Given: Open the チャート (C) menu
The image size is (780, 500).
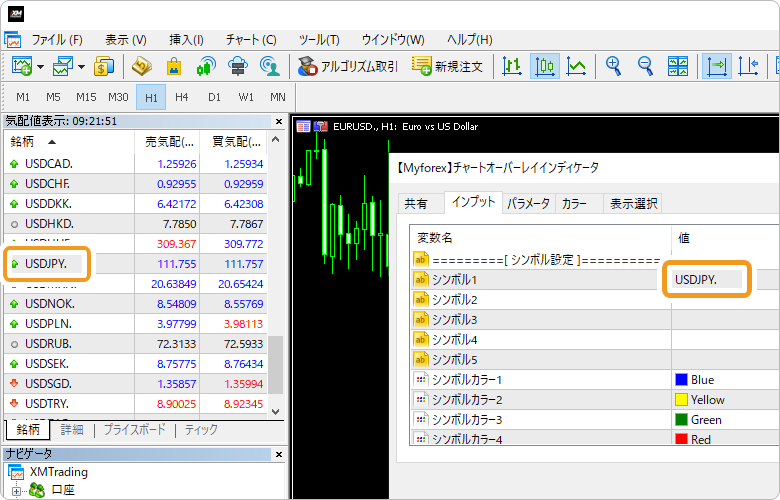Looking at the screenshot, I should tap(251, 40).
